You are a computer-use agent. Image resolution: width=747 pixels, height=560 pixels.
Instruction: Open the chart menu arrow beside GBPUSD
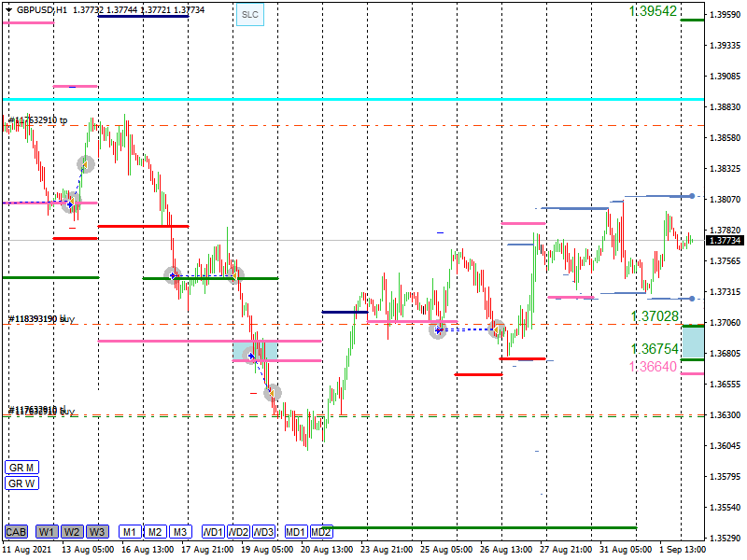pos(8,9)
